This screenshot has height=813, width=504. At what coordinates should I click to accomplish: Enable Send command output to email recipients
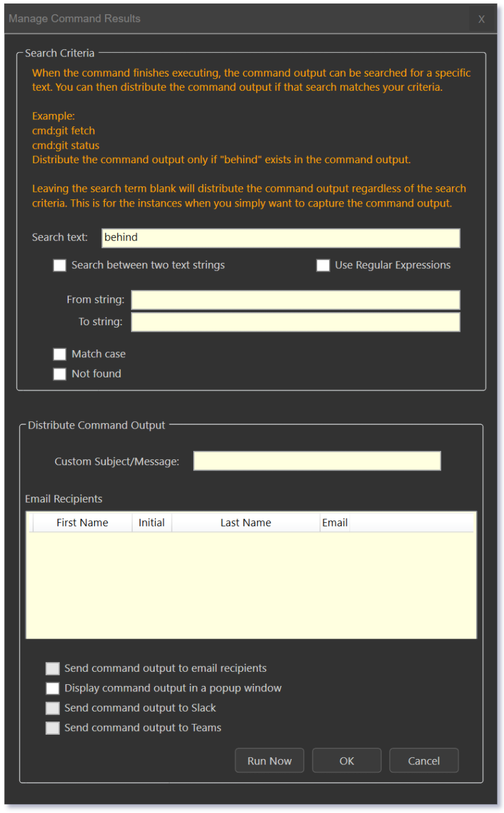pyautogui.click(x=53, y=669)
